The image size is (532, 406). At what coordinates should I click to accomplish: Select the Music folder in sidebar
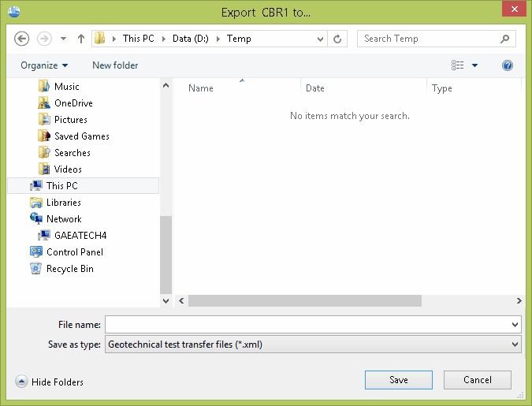tap(66, 87)
